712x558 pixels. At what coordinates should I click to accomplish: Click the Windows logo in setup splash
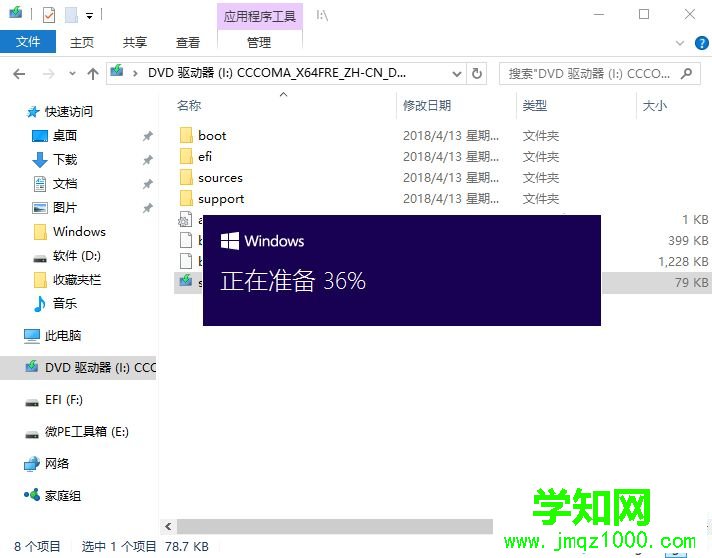point(230,241)
